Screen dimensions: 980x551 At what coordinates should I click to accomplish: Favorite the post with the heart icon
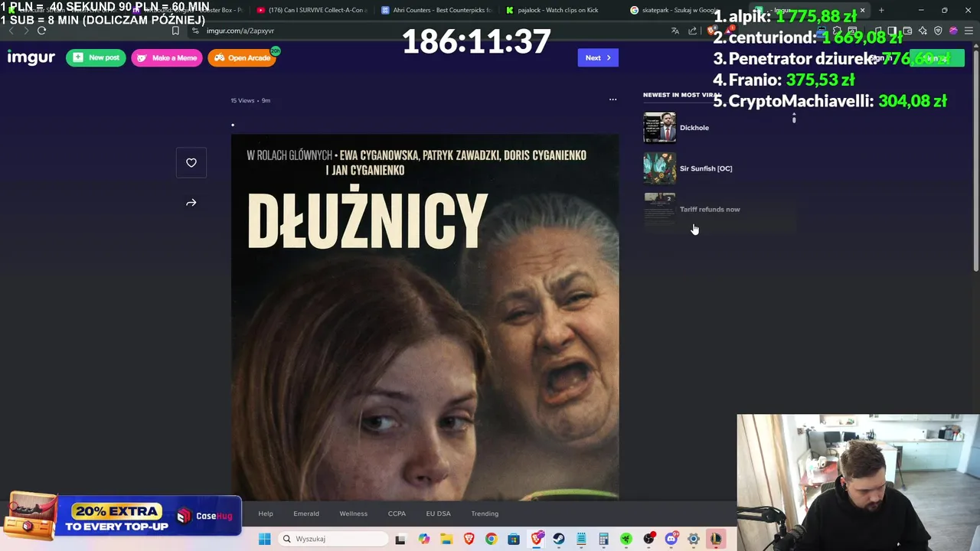pos(191,162)
